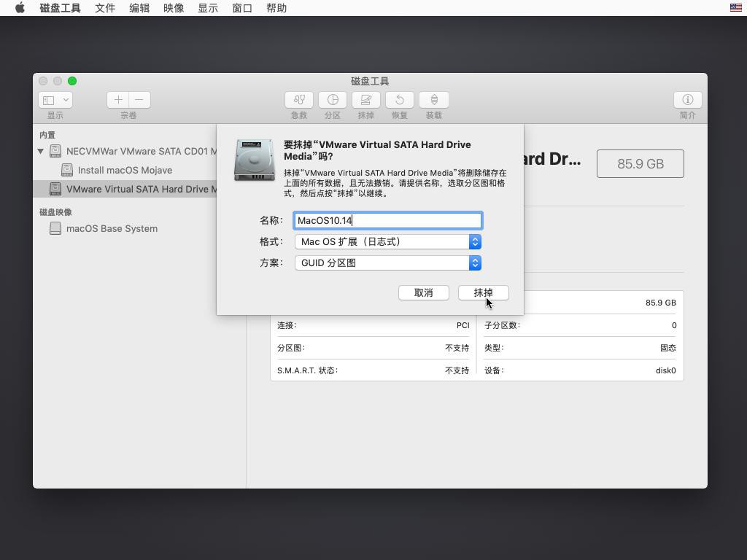The image size is (747, 560).
Task: Click the PCI connection value
Action: click(x=462, y=325)
